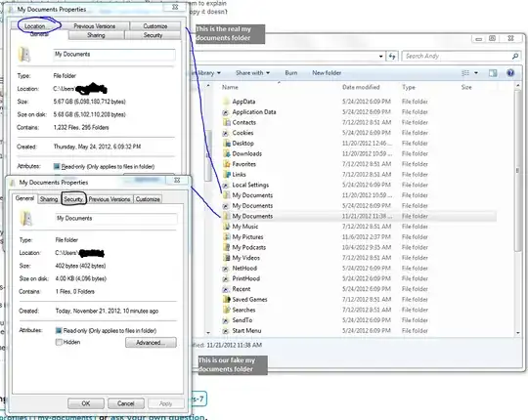Click the file list vertical scrollbar thumb
The width and height of the screenshot is (528, 420).
[x=517, y=171]
